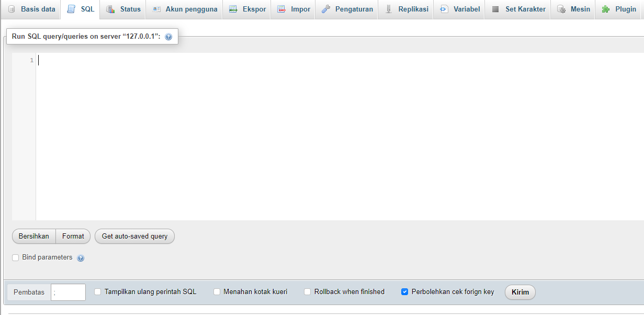Enable Bind parameters
Screen dimensions: 644x315
coord(15,257)
